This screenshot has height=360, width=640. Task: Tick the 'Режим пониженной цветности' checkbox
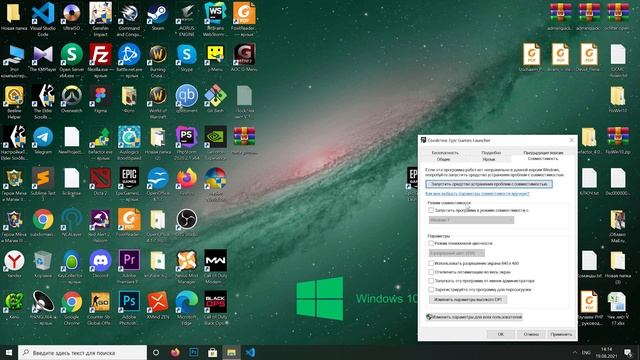click(x=431, y=243)
